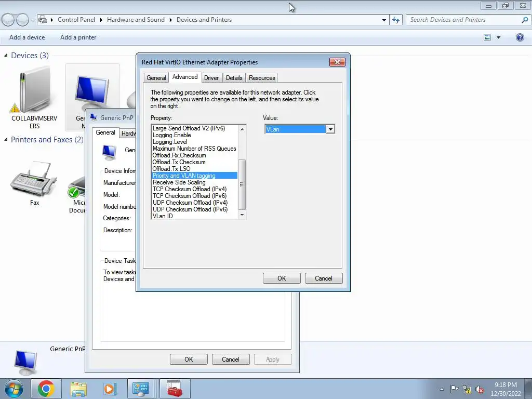532x399 pixels.
Task: Click the Forward navigation button
Action: click(22, 20)
